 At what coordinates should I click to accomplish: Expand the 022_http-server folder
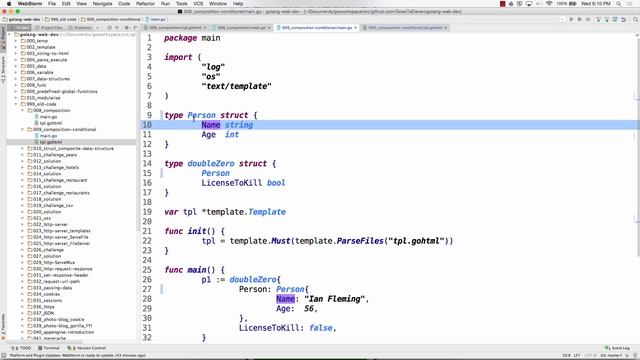click(22, 224)
